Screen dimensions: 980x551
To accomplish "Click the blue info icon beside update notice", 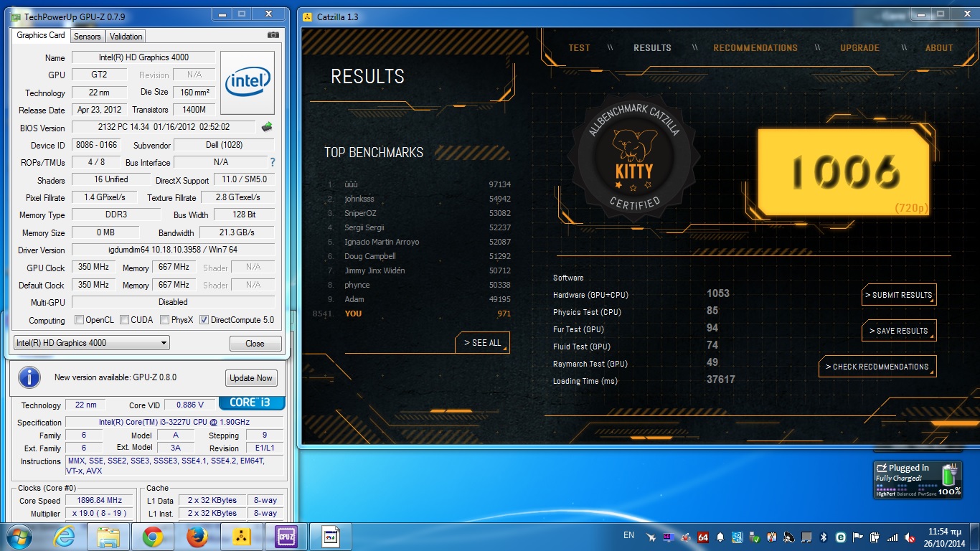I will coord(29,377).
